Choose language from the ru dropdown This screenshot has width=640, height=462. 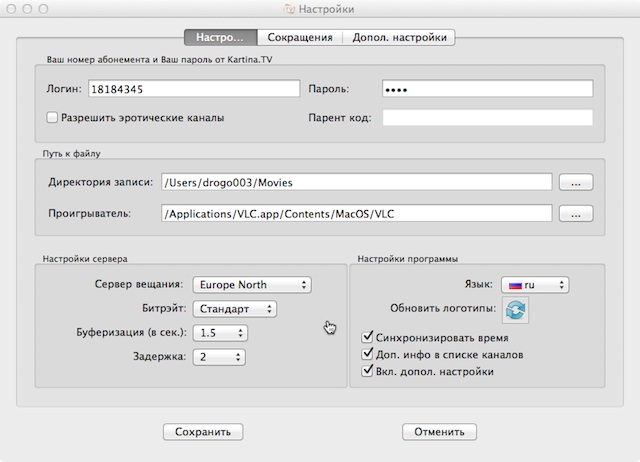coord(534,285)
